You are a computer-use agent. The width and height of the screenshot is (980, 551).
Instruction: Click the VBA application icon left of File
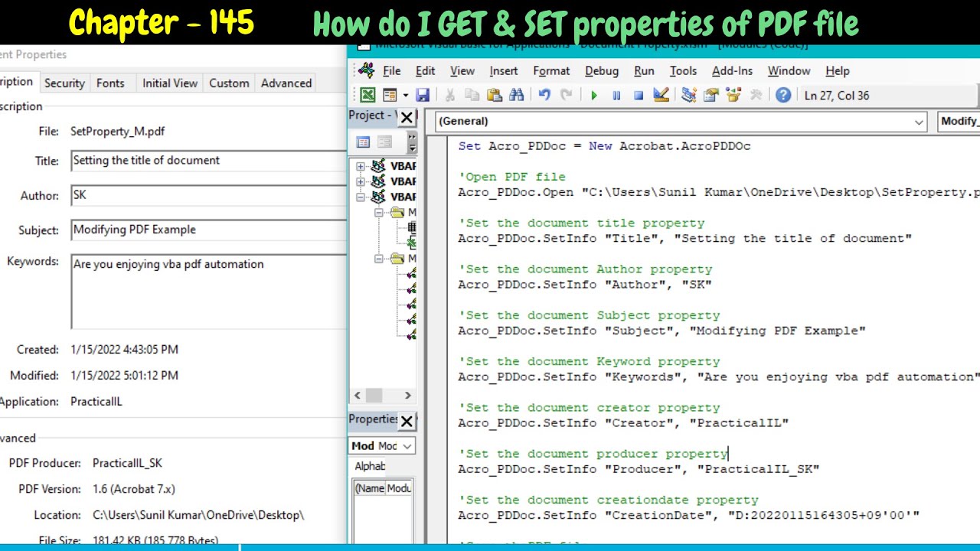366,70
